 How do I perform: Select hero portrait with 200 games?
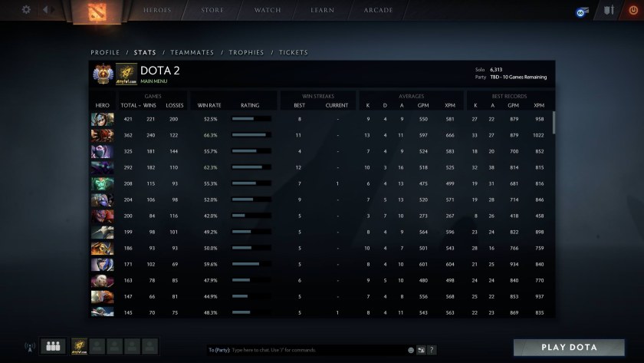click(x=102, y=216)
